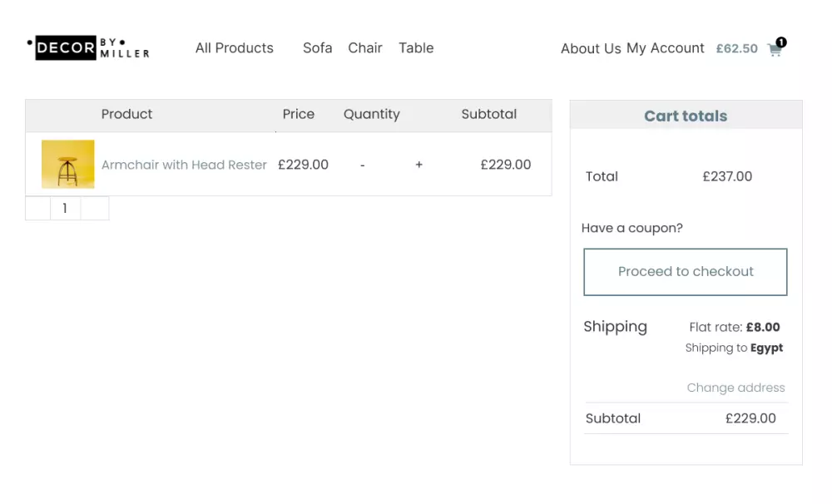Open the Armchair product thumbnail image
This screenshot has width=832, height=504.
click(x=68, y=164)
